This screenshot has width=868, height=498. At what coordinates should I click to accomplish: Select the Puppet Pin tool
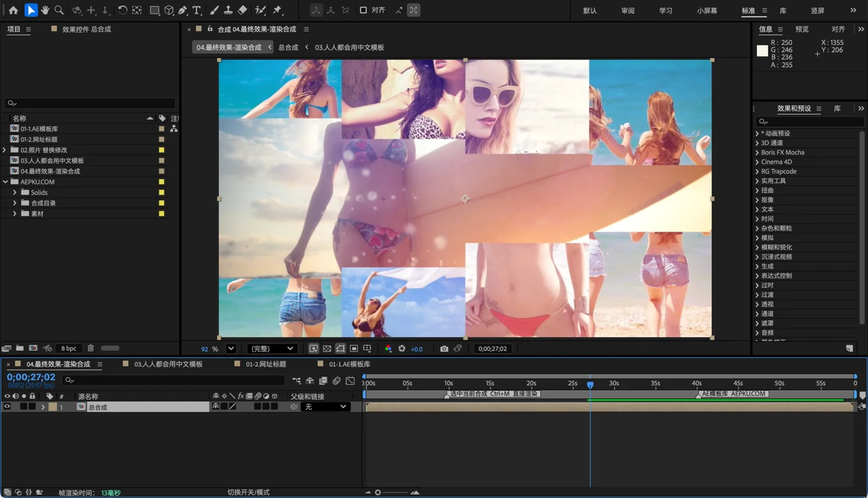click(x=277, y=10)
